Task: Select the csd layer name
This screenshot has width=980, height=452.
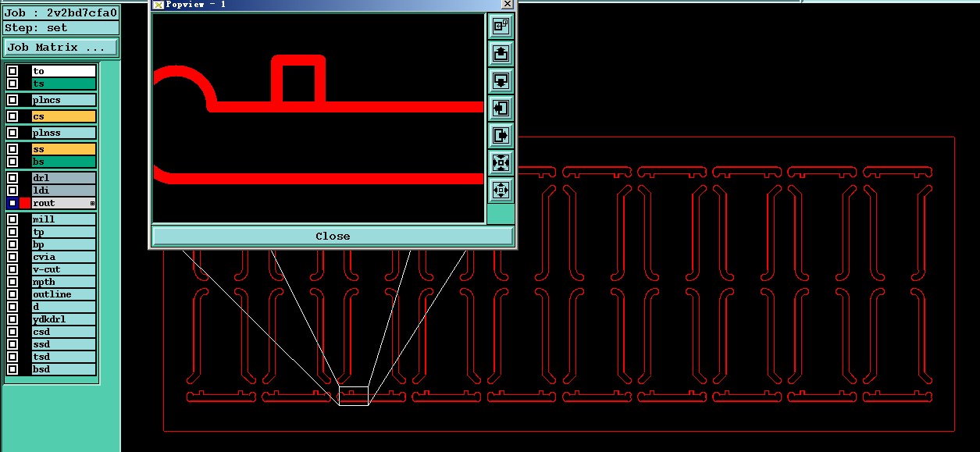Action: (64, 332)
